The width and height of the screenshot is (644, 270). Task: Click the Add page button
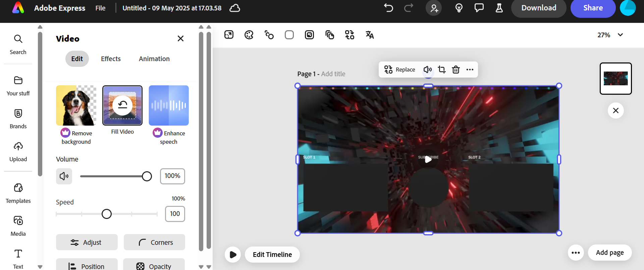(610, 253)
